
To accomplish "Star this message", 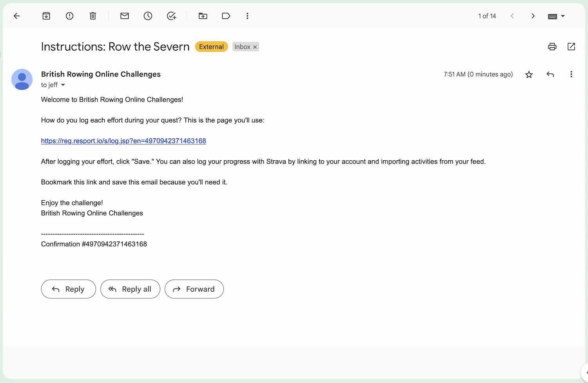I will 529,74.
